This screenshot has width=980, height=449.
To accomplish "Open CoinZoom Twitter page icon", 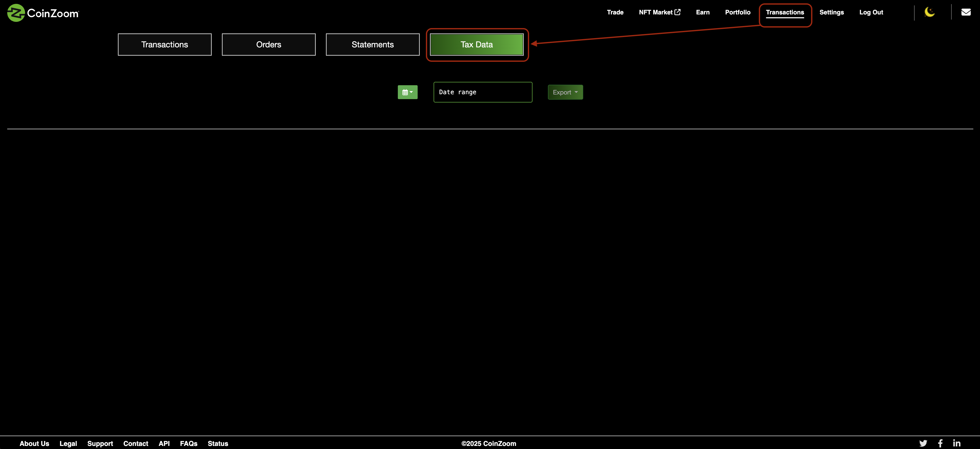I will [x=923, y=443].
